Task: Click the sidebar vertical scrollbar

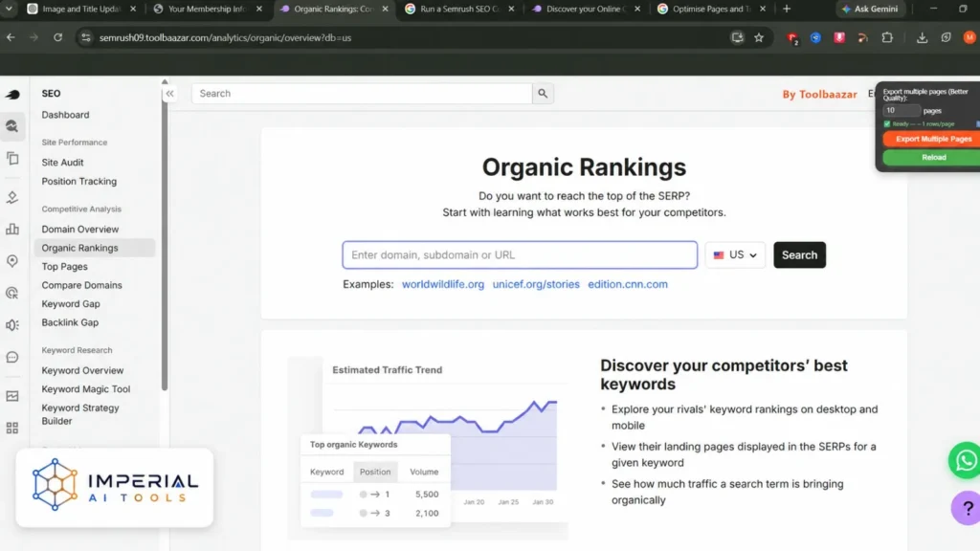Action: coord(165,237)
